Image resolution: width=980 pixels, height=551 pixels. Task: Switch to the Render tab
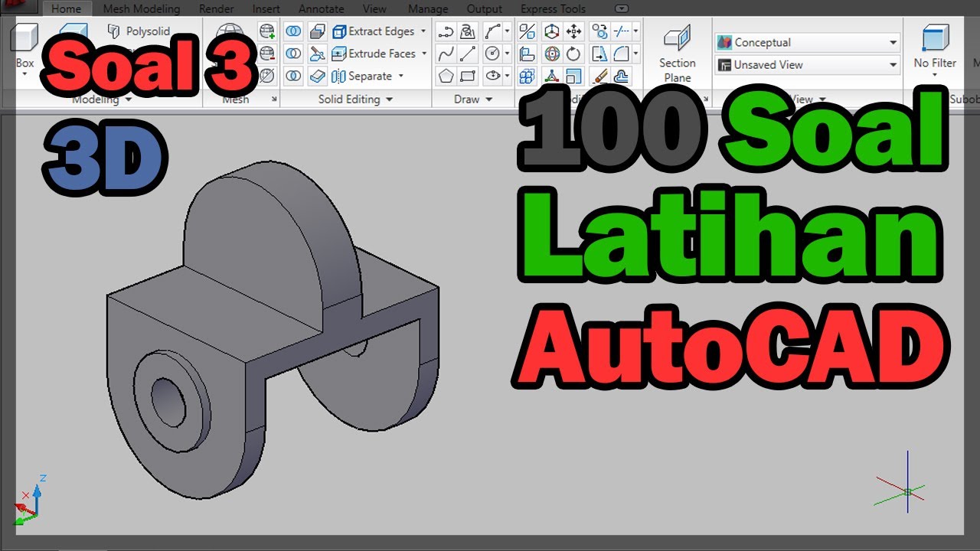217,9
